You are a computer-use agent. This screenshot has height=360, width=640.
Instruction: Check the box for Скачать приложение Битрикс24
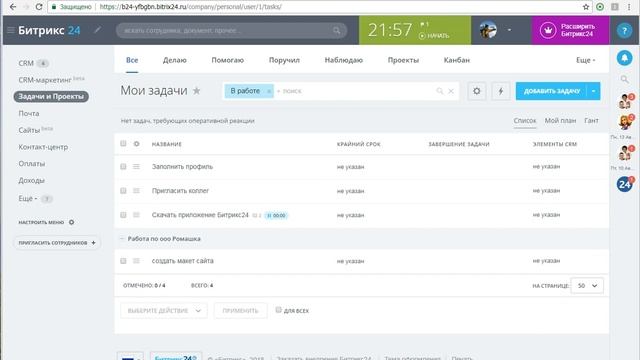pos(123,215)
